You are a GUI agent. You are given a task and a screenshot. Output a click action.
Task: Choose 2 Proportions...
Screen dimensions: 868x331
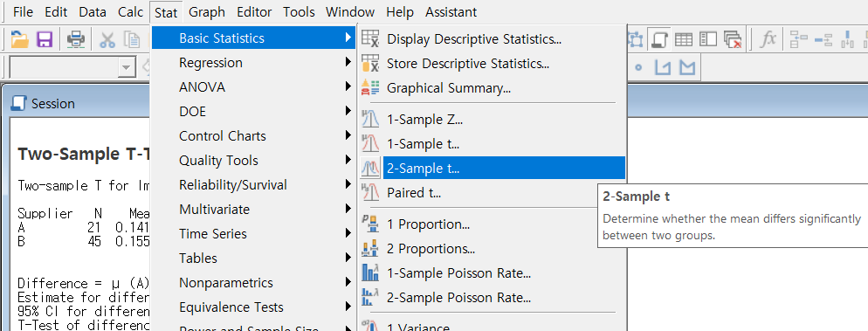pyautogui.click(x=492, y=249)
